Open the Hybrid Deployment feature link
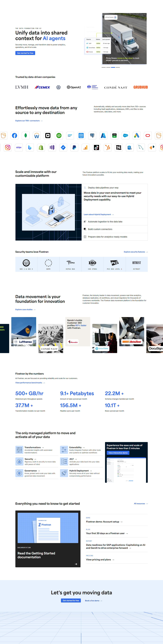Image resolution: width=163 pixels, height=644 pixels. coord(80,471)
